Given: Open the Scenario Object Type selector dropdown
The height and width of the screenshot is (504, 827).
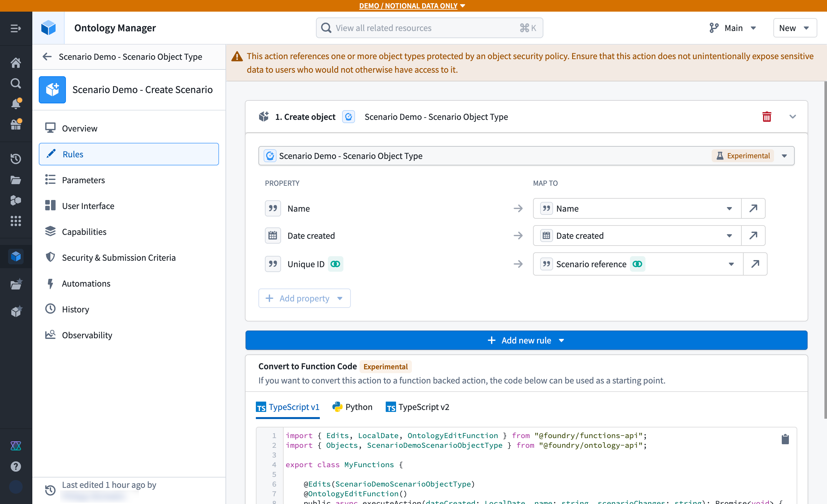Looking at the screenshot, I should point(526,156).
